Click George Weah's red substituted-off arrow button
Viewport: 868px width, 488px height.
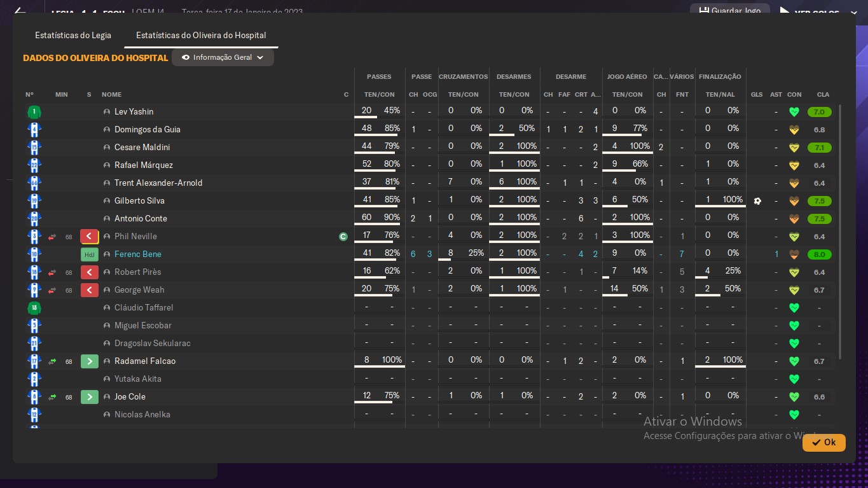pyautogui.click(x=89, y=290)
